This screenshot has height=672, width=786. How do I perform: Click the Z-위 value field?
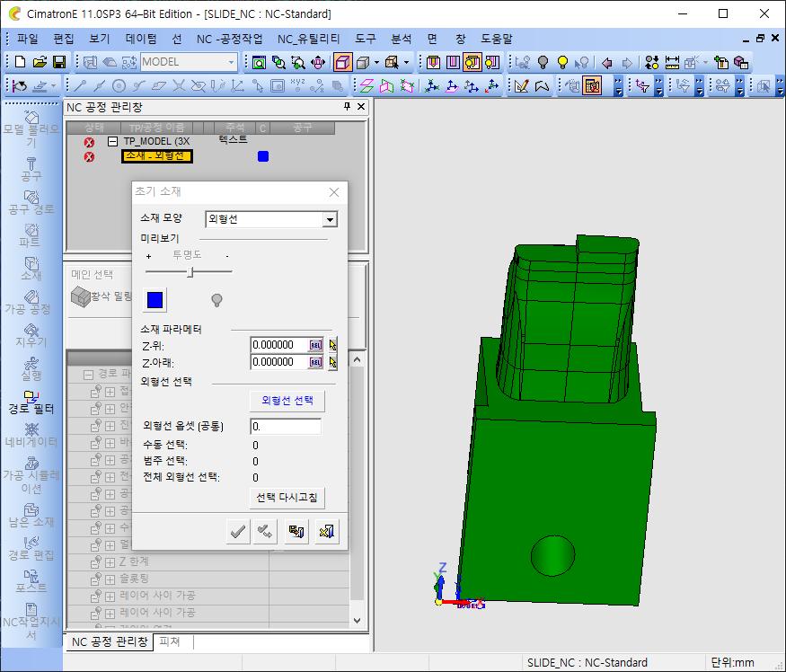tap(278, 345)
